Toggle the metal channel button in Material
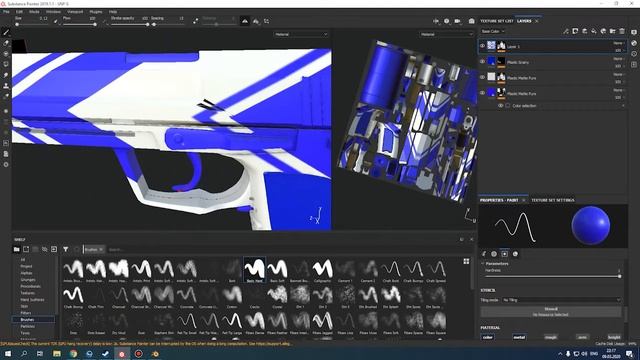This screenshot has width=640, height=360. [x=519, y=337]
